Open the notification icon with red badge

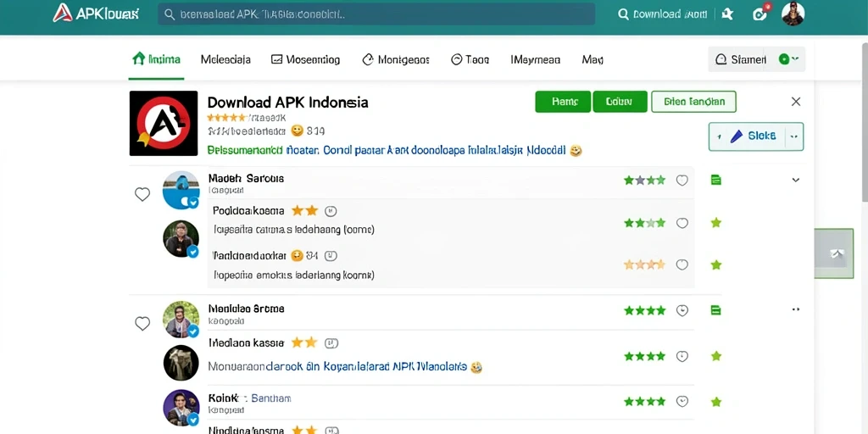(760, 14)
